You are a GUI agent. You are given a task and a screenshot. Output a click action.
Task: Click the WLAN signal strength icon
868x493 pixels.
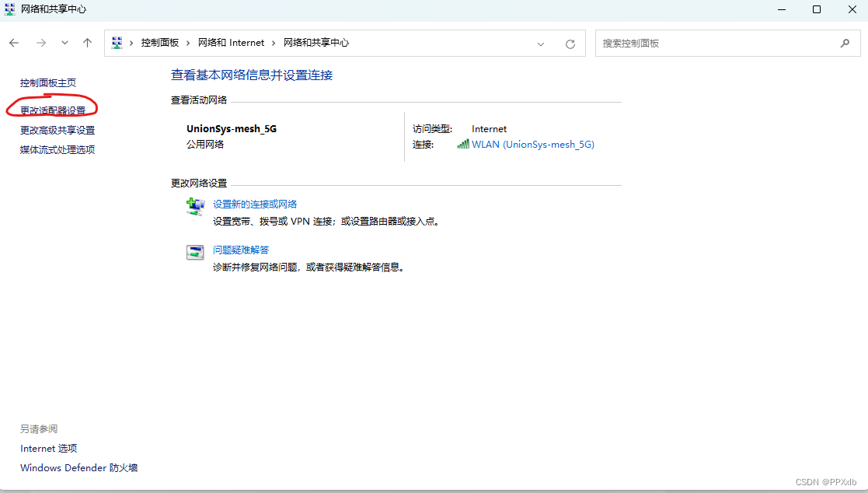click(463, 144)
